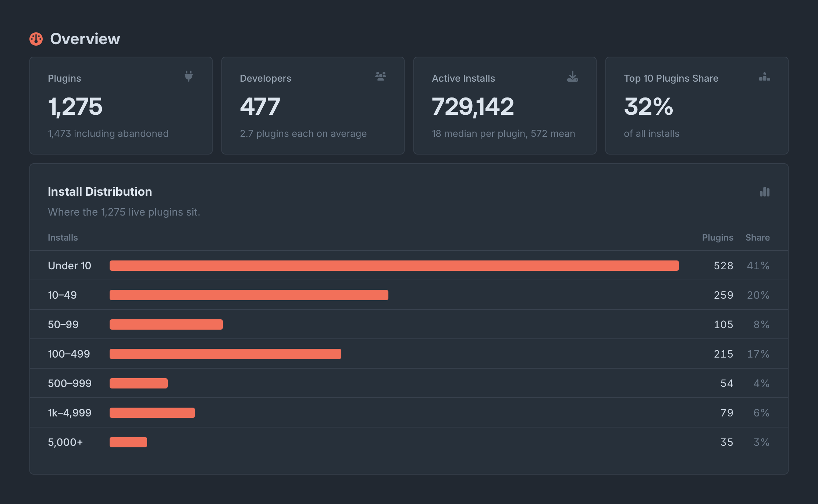818x504 pixels.
Task: Click the 5,000+ installs bar
Action: click(x=128, y=442)
